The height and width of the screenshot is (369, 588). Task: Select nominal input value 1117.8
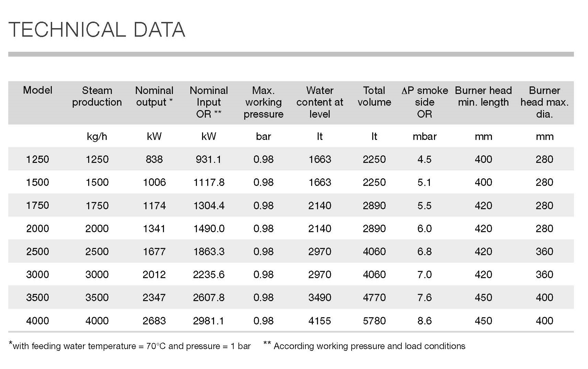(x=209, y=182)
